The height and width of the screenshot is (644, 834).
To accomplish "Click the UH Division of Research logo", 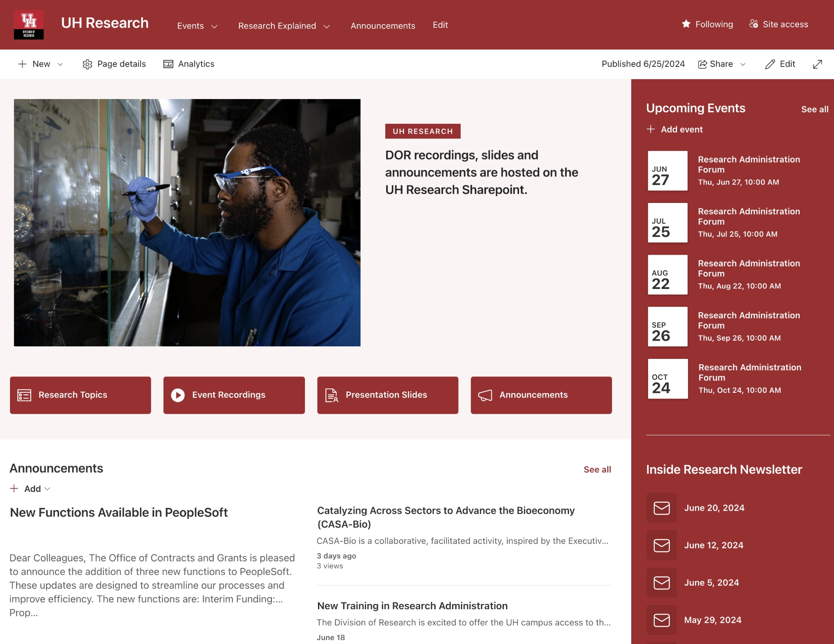I will click(29, 25).
